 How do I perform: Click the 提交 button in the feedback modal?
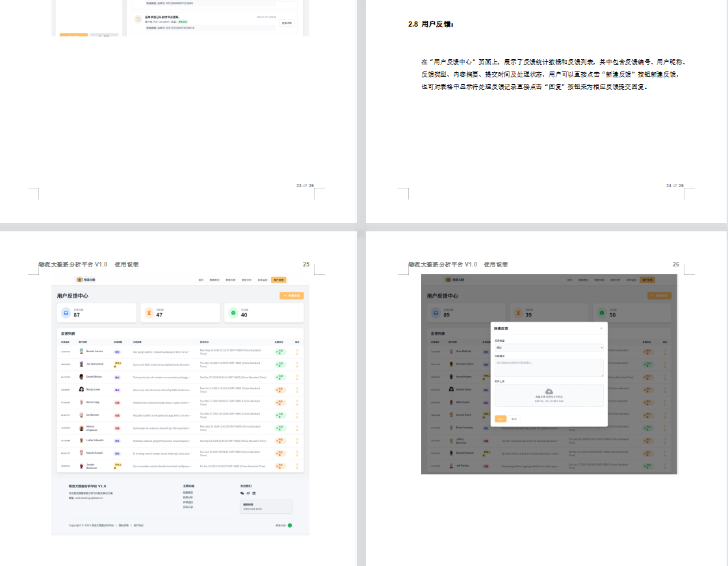(x=500, y=418)
